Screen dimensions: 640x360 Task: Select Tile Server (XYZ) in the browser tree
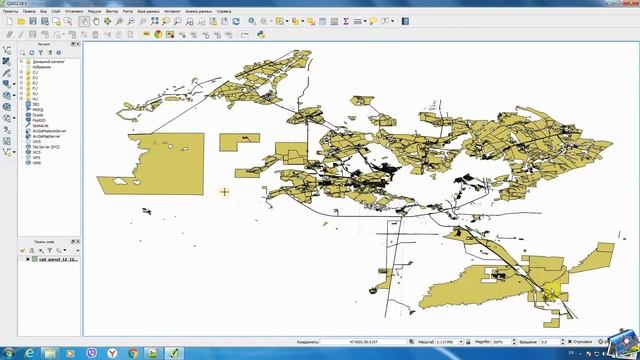tap(46, 147)
